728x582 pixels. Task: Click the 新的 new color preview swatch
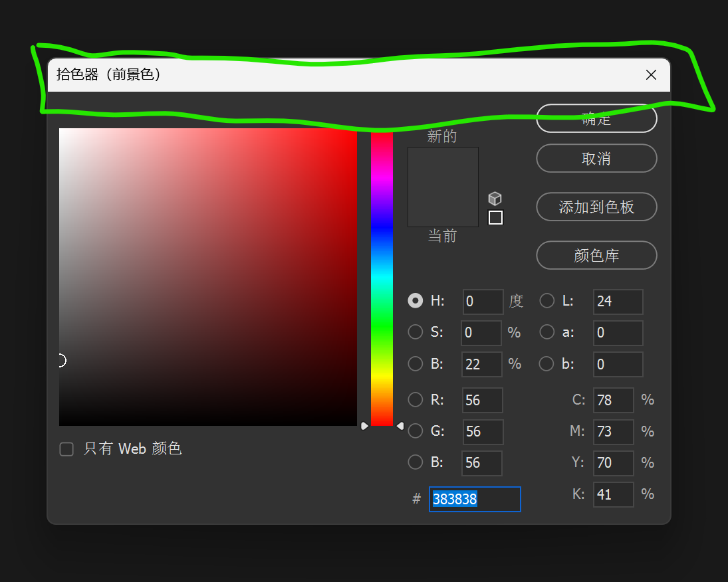[442, 166]
